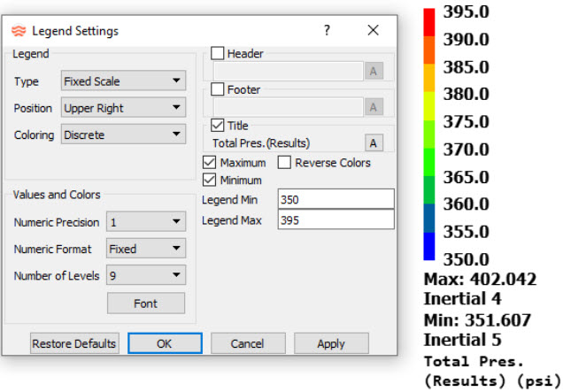The width and height of the screenshot is (563, 392).
Task: Expand the Number of Levels dropdown
Action: click(145, 276)
